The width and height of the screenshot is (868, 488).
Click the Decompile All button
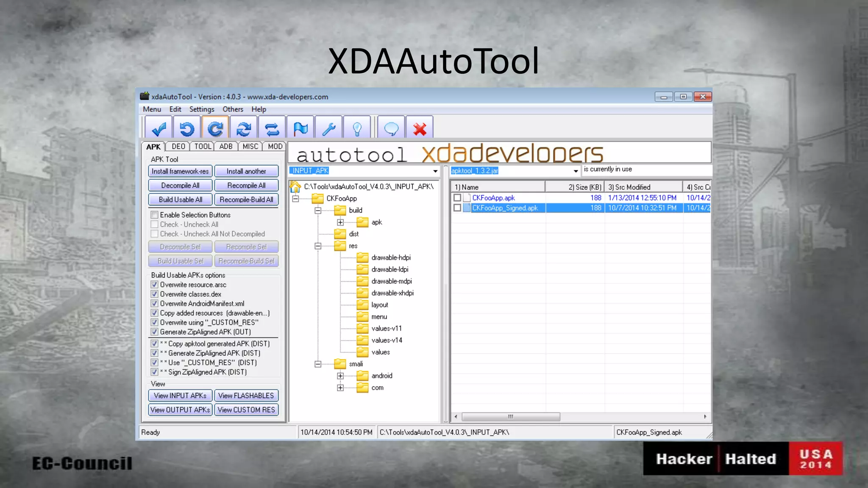[x=180, y=186]
